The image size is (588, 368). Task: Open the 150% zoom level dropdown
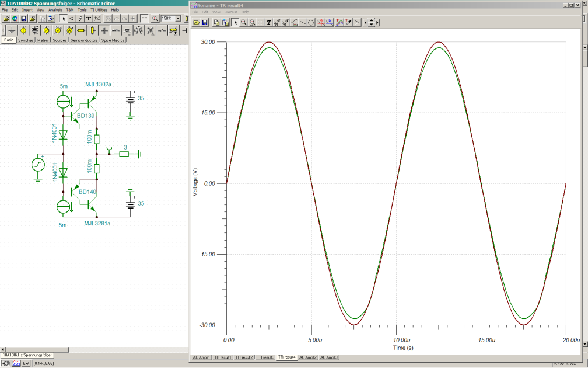pyautogui.click(x=178, y=19)
